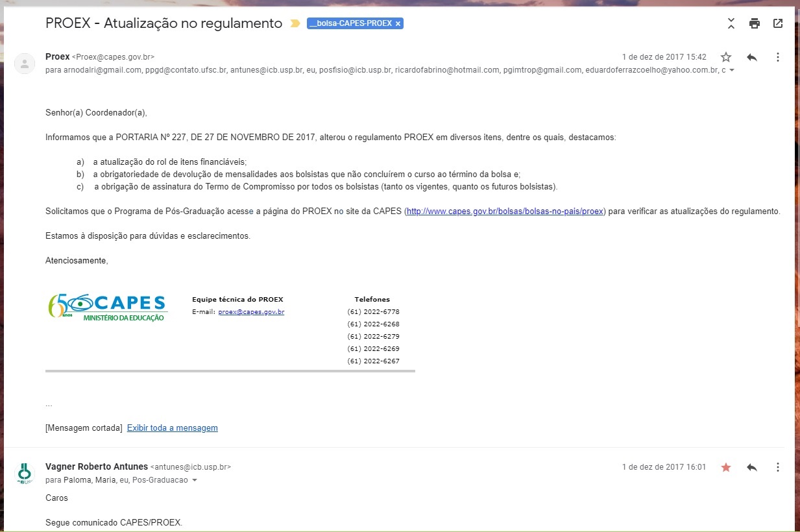The image size is (800, 532).
Task: Click the 'Atenciosamente,' closing line
Action: click(77, 261)
